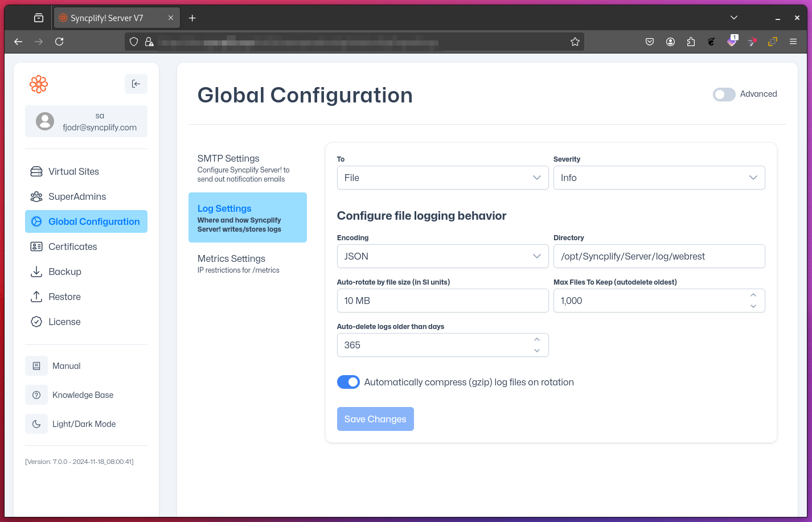Show all tabs dropdown arrow
The image size is (812, 522).
(x=734, y=18)
